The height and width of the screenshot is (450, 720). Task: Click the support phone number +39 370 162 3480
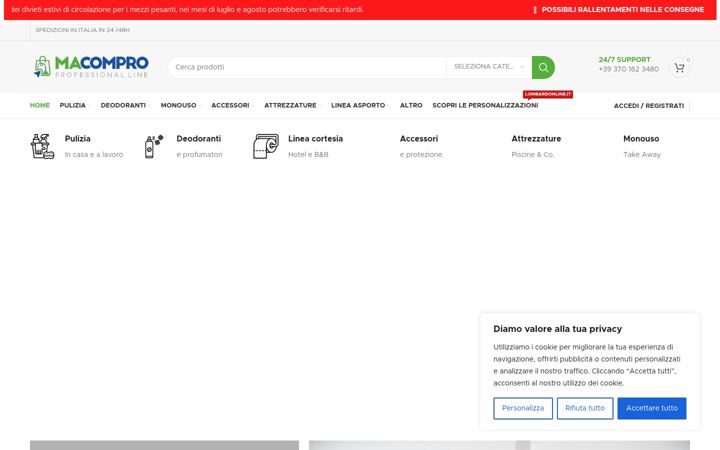tap(629, 69)
